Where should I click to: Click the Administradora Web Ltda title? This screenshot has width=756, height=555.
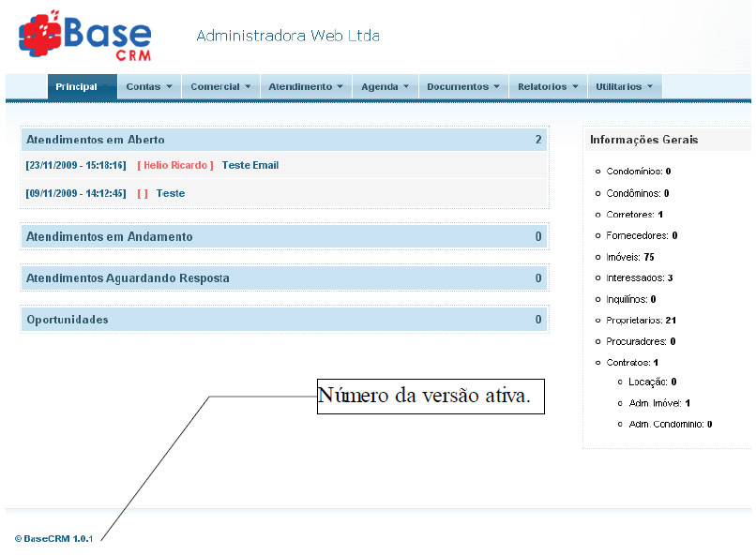pos(287,36)
